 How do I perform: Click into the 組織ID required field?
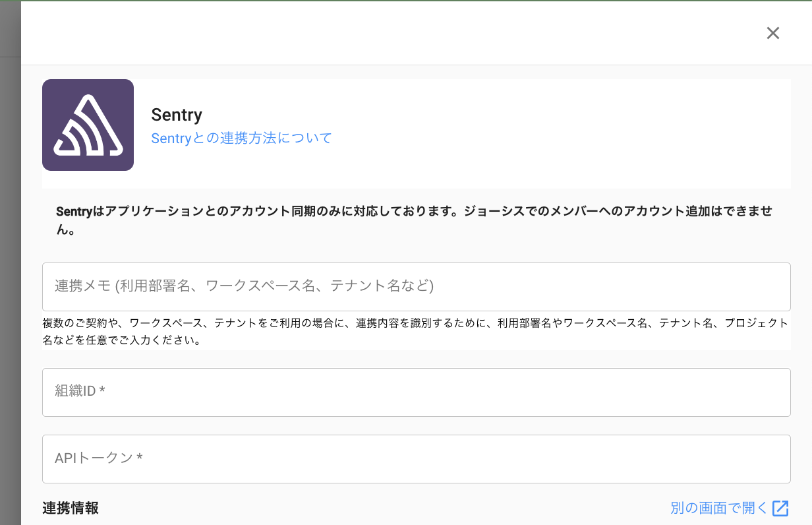[416, 392]
